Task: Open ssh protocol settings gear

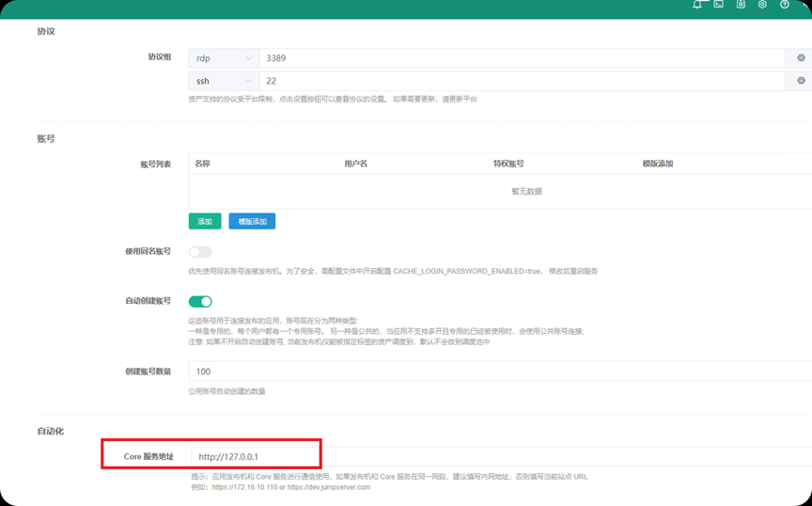Action: (801, 81)
